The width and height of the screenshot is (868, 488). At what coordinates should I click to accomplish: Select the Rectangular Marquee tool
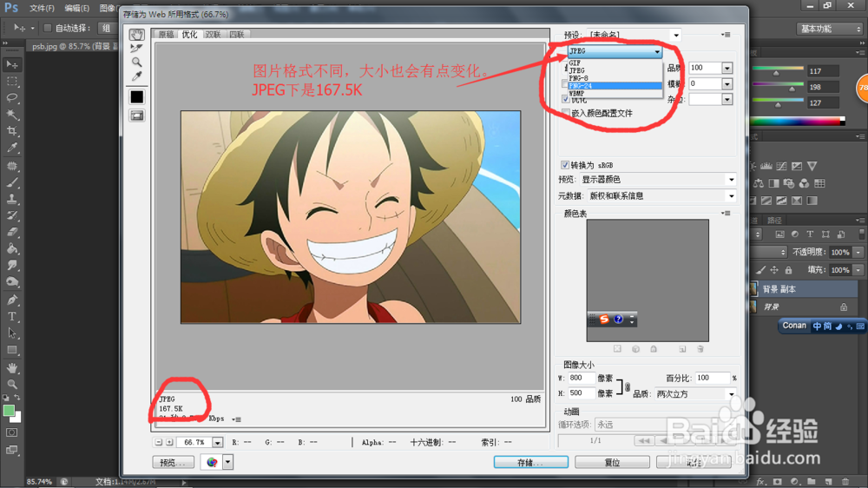(x=11, y=82)
